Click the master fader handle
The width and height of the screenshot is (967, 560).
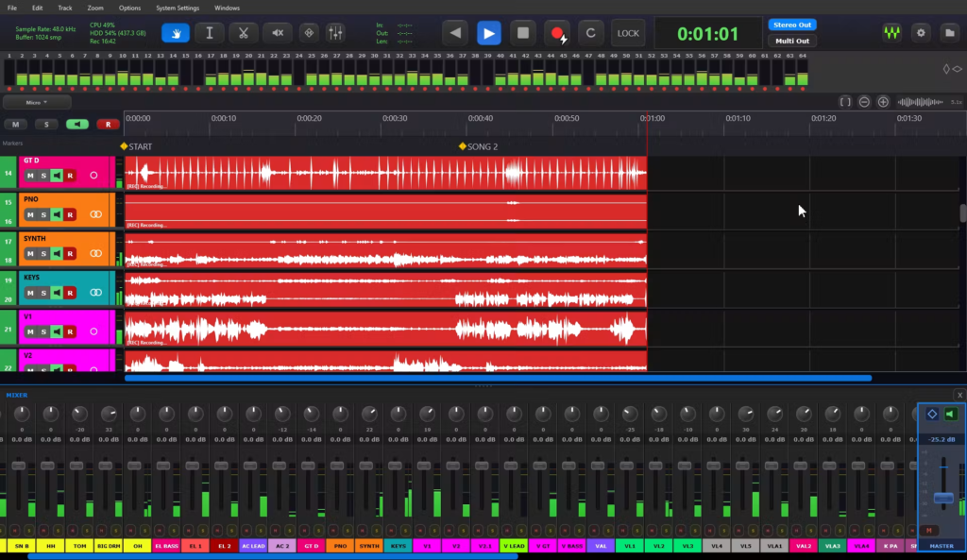(x=943, y=498)
